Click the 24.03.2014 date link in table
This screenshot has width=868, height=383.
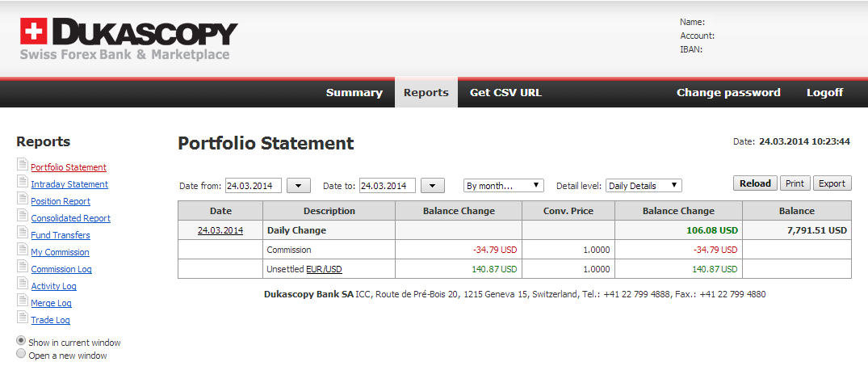[x=220, y=230]
